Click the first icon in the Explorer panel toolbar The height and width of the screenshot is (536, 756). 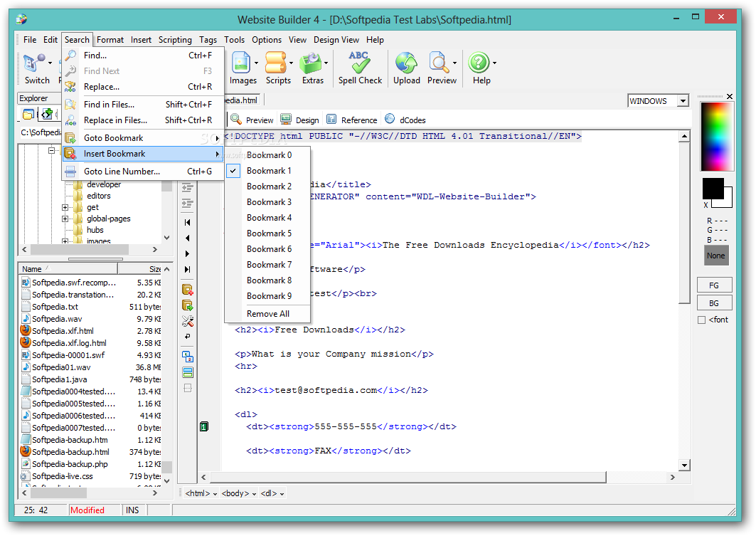(28, 115)
